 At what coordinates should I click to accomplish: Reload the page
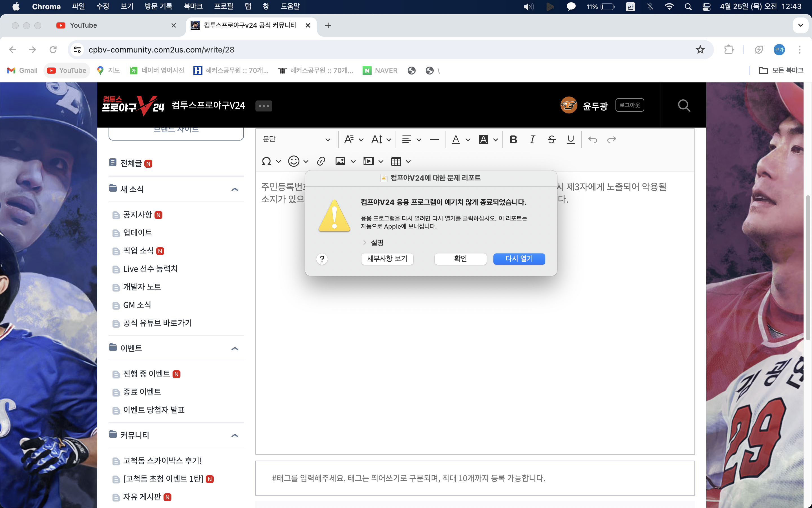click(53, 50)
